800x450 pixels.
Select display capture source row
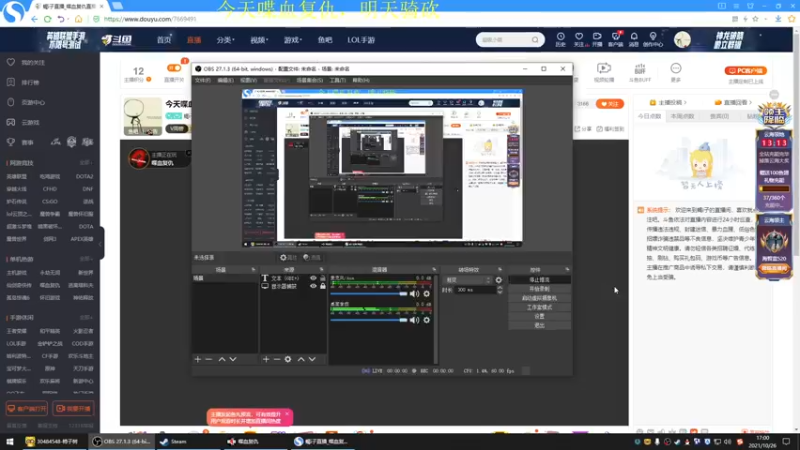(x=293, y=286)
